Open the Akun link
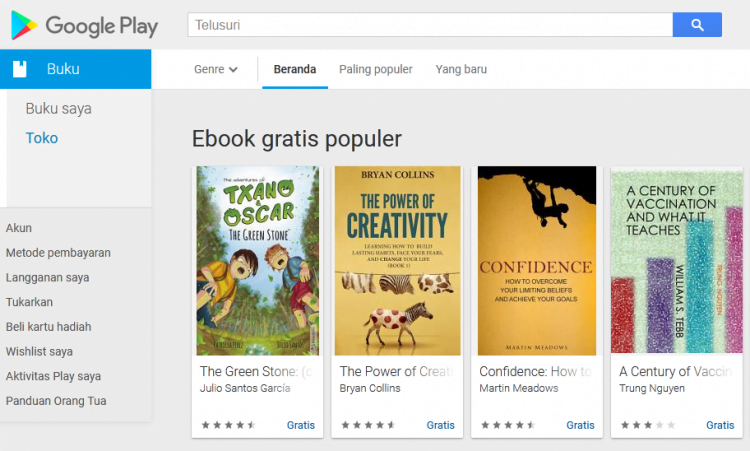The image size is (750, 451). point(19,228)
